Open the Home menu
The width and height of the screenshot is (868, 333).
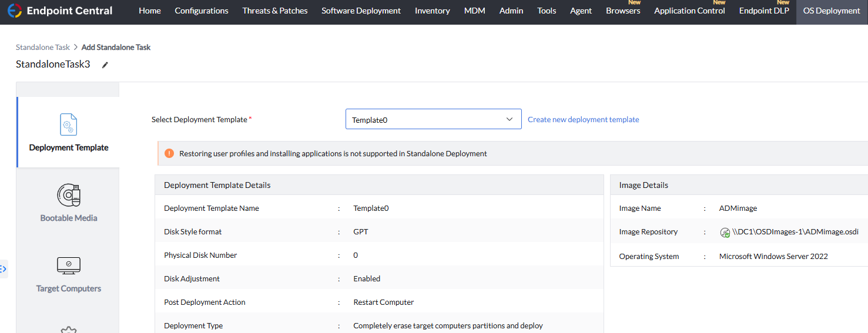(150, 11)
